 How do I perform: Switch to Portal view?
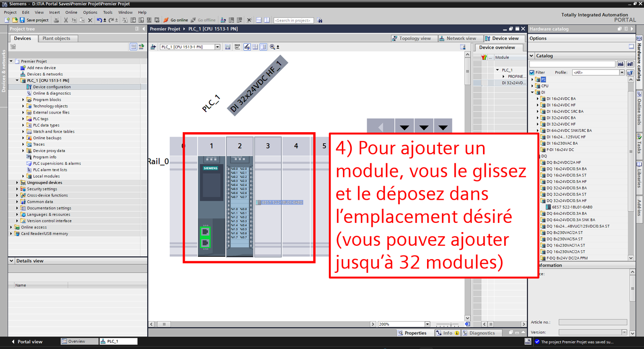(x=27, y=342)
